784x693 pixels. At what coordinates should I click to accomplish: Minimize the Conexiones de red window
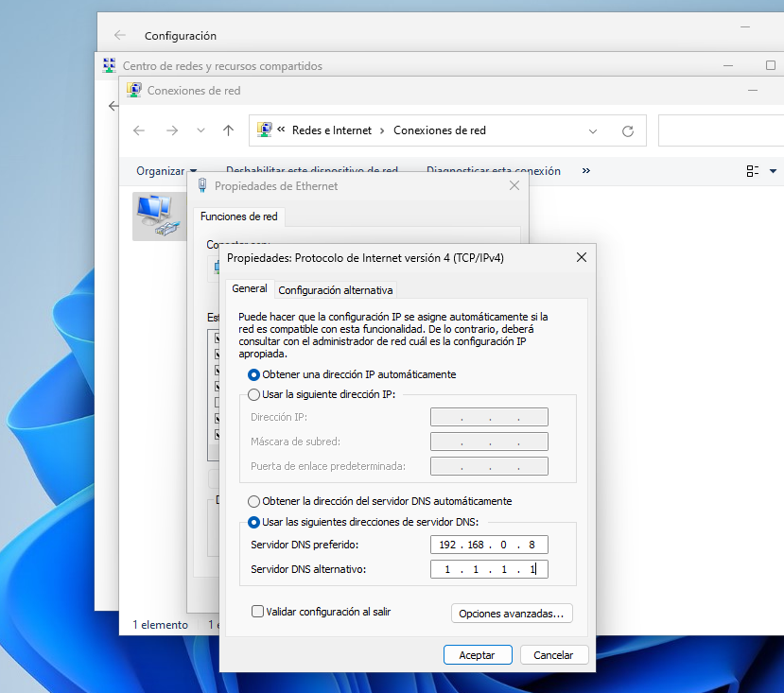753,91
